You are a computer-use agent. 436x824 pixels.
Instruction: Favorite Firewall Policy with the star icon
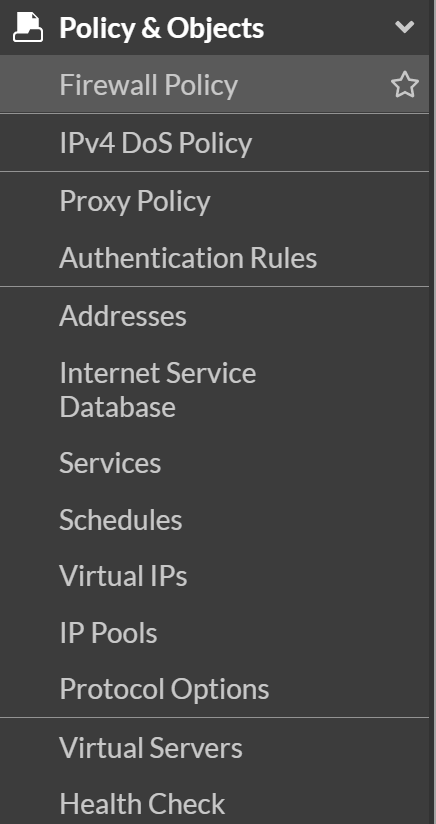[x=404, y=85]
